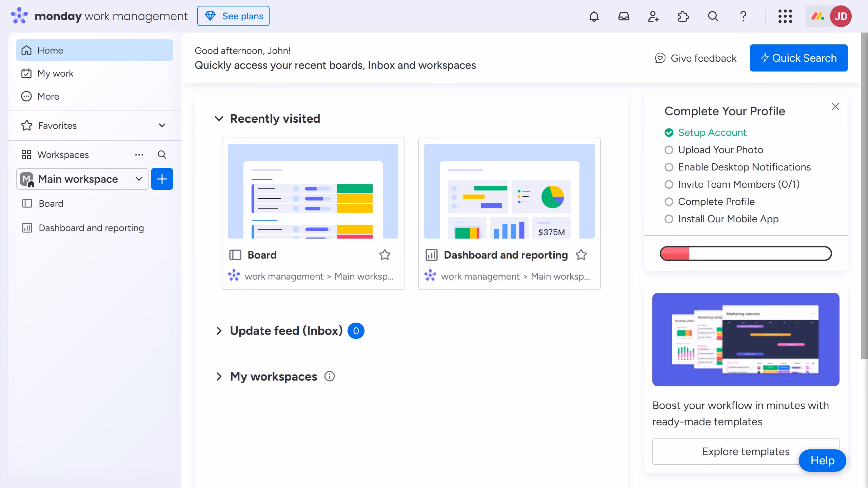Open Dashboard and reporting card thumbnail

click(509, 191)
